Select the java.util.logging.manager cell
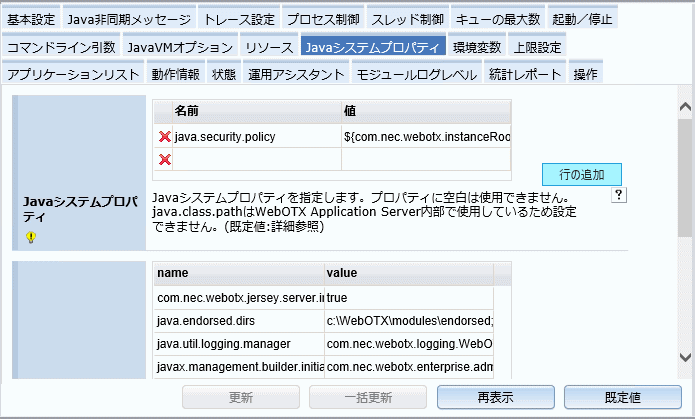Viewport: 695px width, 419px height. click(239, 344)
